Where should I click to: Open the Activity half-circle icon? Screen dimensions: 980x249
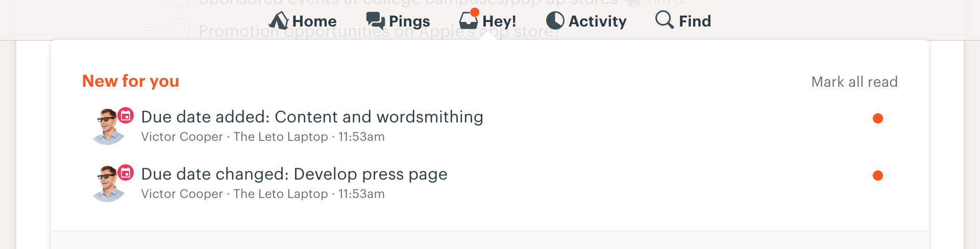555,20
